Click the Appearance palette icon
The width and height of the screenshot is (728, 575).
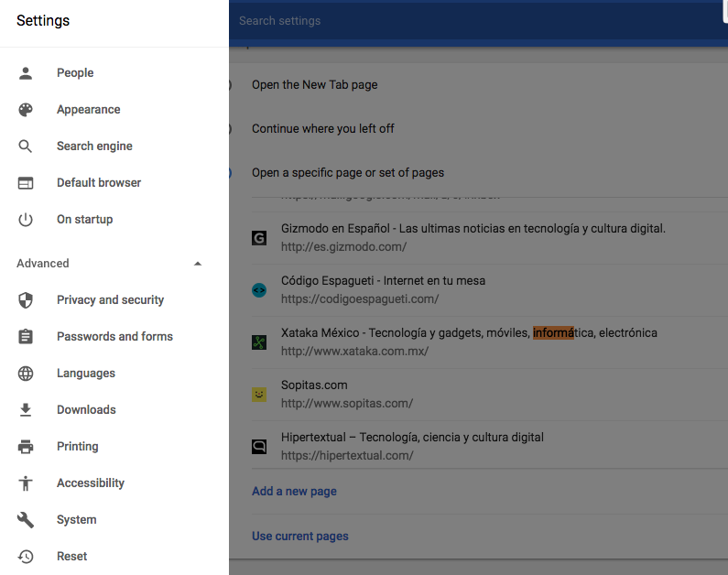[26, 110]
